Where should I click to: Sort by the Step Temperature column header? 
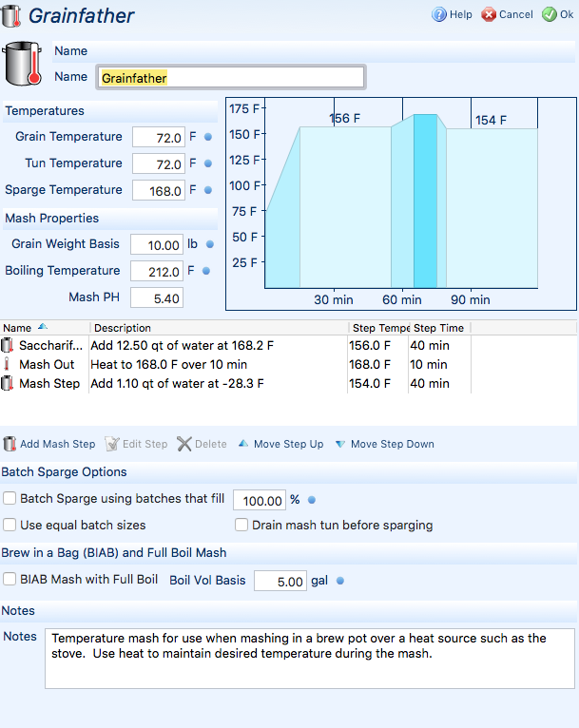[378, 328]
